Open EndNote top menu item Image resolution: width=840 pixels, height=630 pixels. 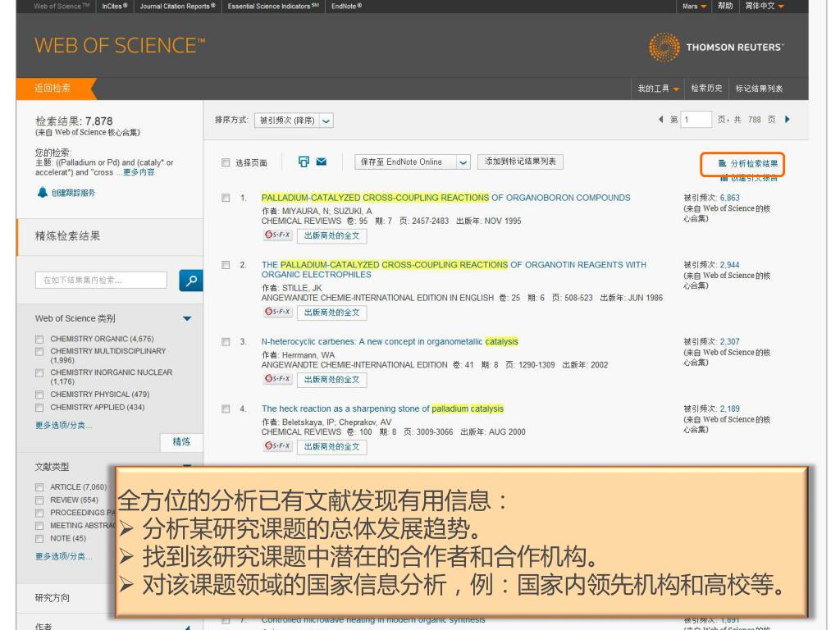tap(346, 6)
